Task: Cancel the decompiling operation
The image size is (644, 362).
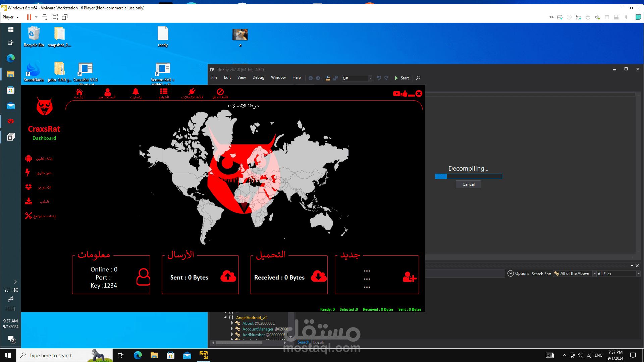Action: tap(468, 184)
